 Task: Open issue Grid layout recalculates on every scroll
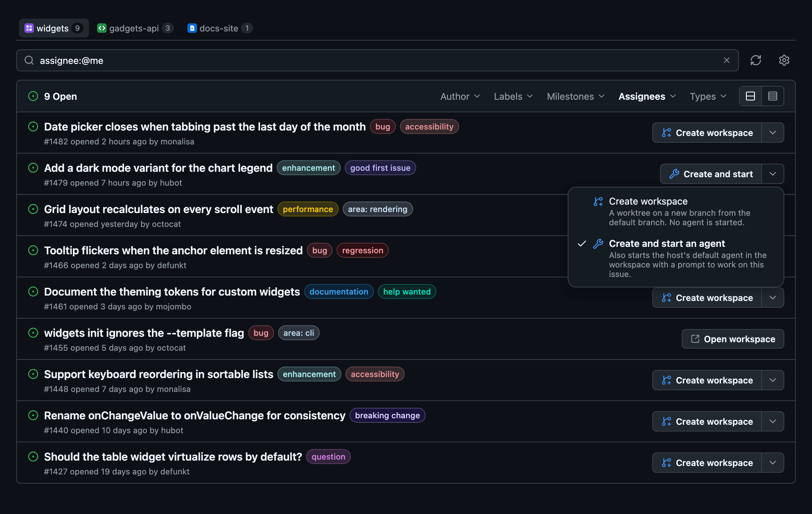pyautogui.click(x=158, y=209)
